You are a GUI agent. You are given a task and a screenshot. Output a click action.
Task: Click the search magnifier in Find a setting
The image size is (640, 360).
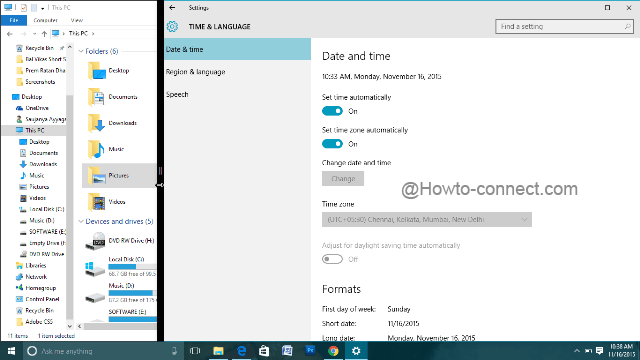pos(627,27)
